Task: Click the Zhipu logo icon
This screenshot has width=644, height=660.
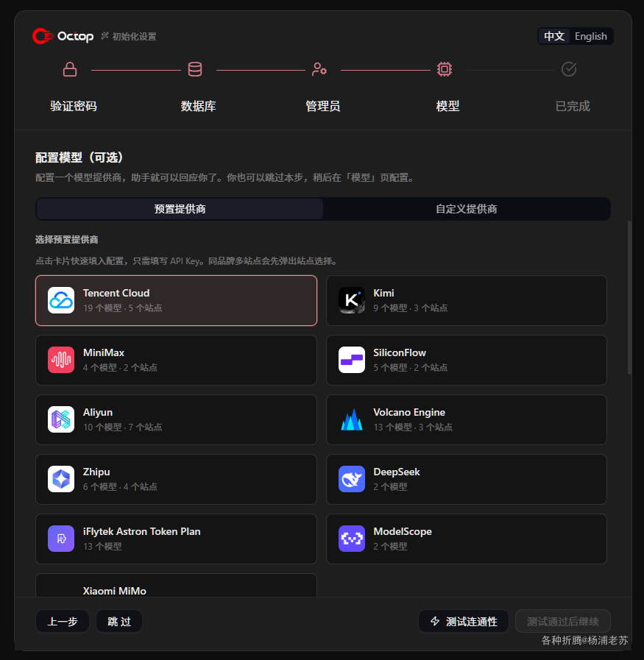Action: (61, 479)
